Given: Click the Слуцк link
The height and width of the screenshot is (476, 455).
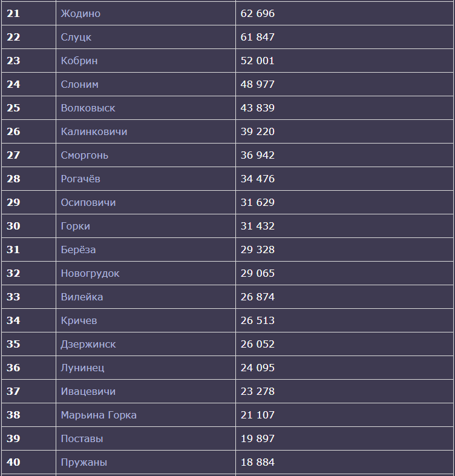Looking at the screenshot, I should 76,38.
